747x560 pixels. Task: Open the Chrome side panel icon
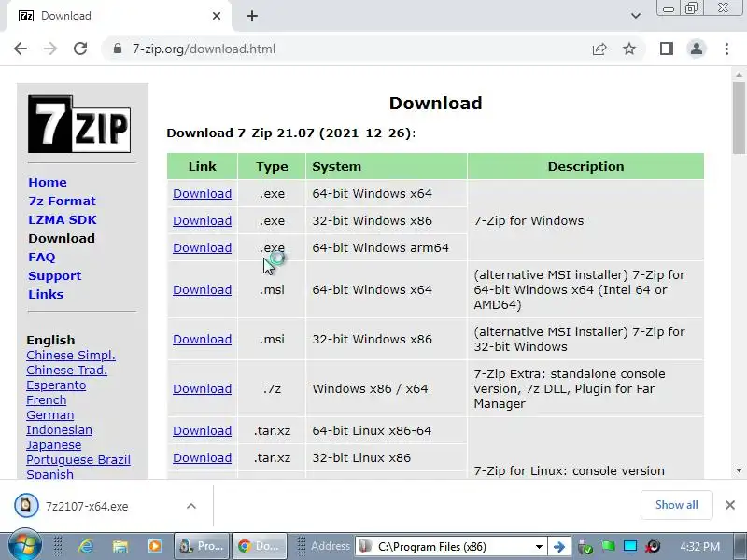point(667,49)
